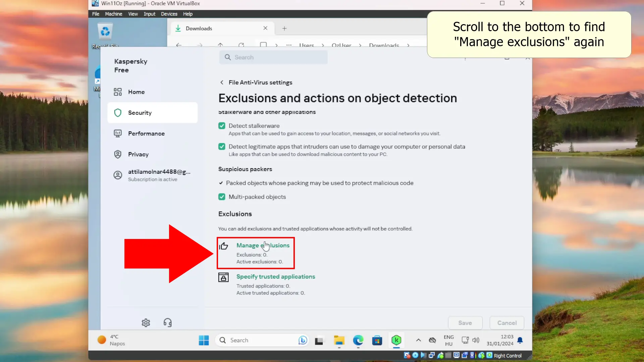Launch Microsoft Edge from taskbar
The height and width of the screenshot is (362, 644).
coord(358,341)
